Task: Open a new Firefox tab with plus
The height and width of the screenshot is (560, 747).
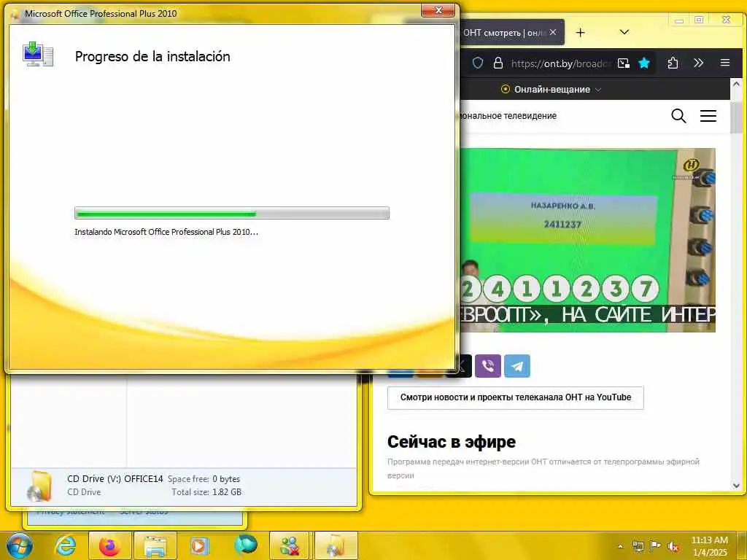Action: (x=580, y=32)
